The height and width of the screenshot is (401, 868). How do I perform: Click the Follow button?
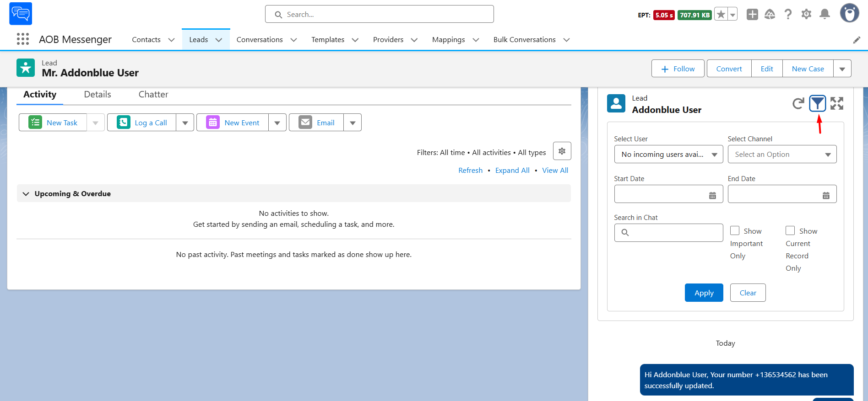[x=678, y=69]
